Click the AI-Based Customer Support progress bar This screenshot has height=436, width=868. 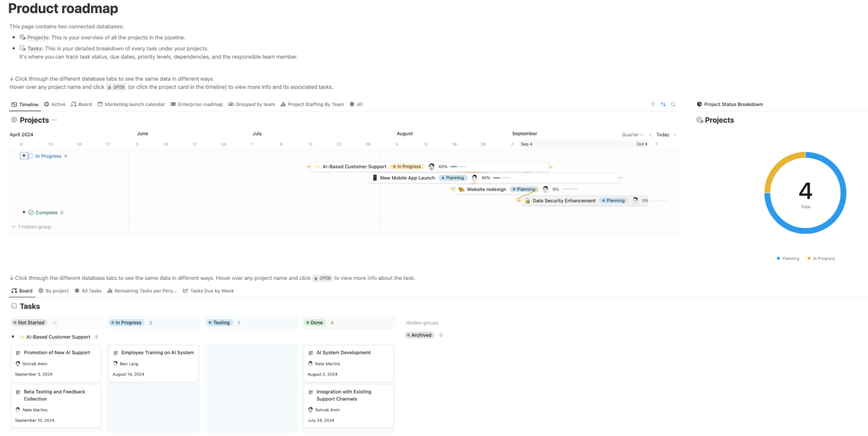459,167
